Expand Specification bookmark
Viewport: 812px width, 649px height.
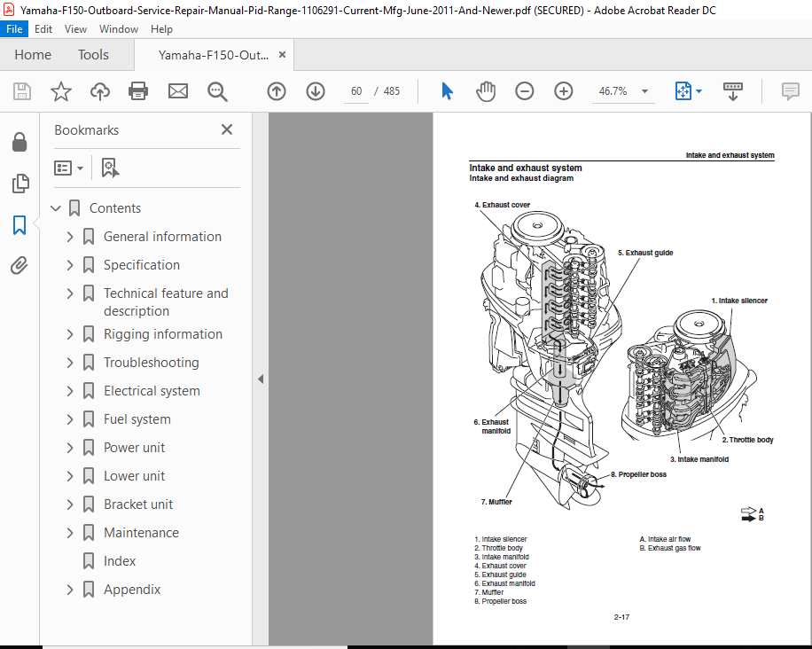click(70, 265)
